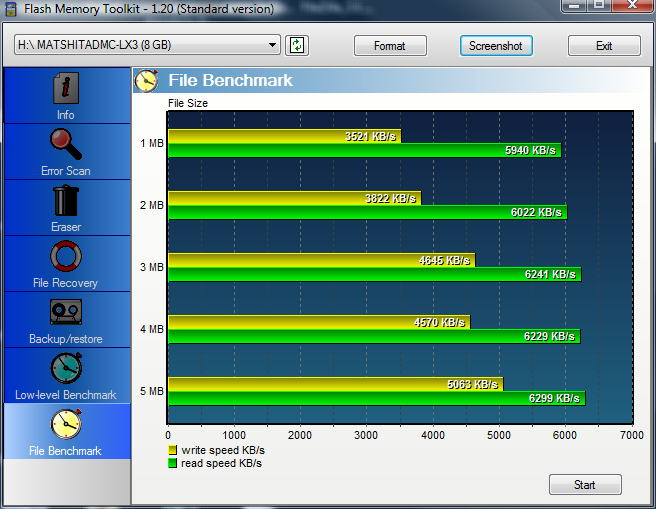Click the Backup/restore label

[x=66, y=339]
